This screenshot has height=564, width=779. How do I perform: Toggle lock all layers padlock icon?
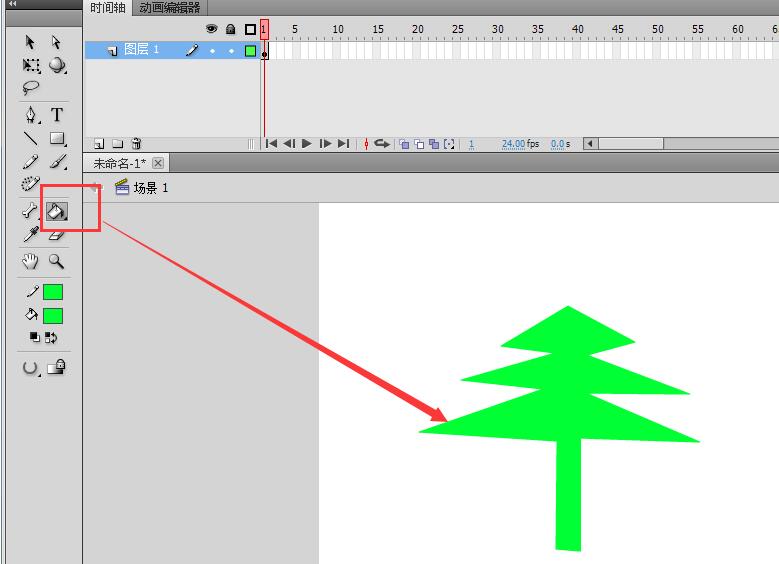point(230,29)
